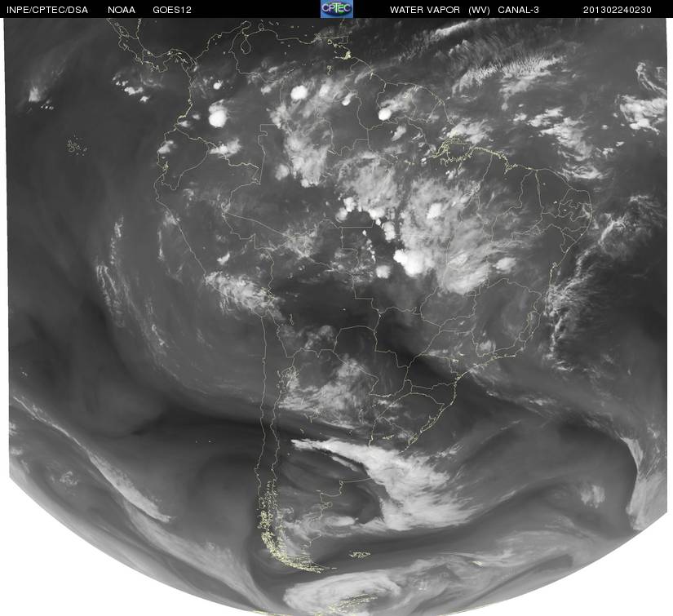Click the CANAL-3 channel label
673x616 pixels.
coord(519,10)
